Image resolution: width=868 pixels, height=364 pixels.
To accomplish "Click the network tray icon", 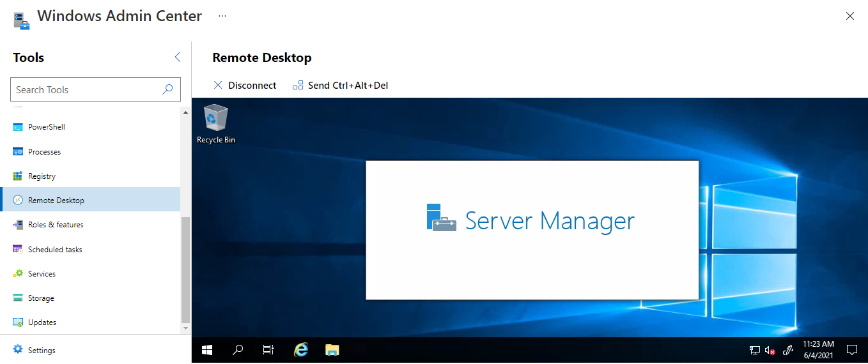I will click(755, 350).
